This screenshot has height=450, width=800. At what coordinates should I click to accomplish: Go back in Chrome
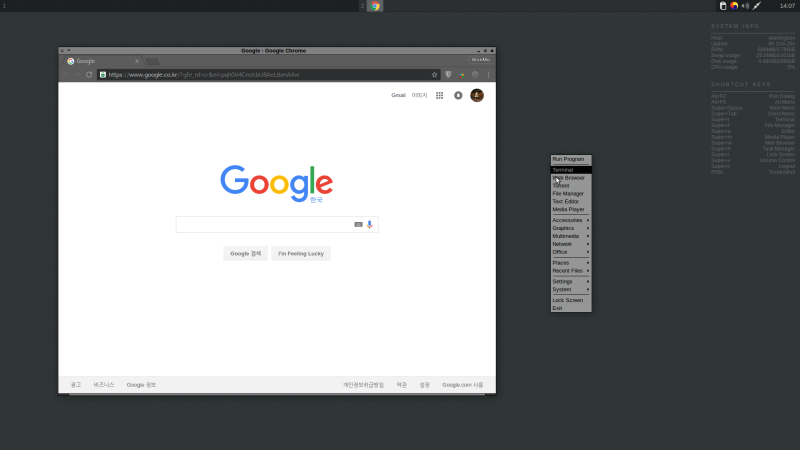click(66, 74)
